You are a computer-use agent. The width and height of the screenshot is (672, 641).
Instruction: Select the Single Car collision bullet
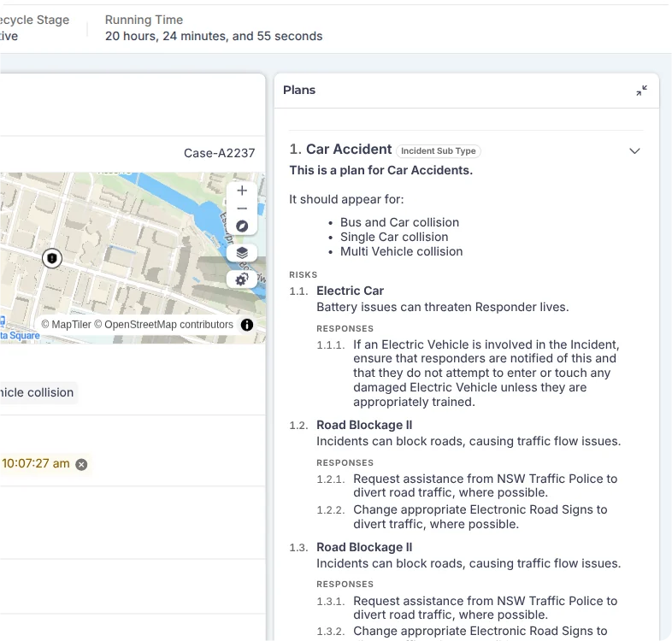(394, 237)
